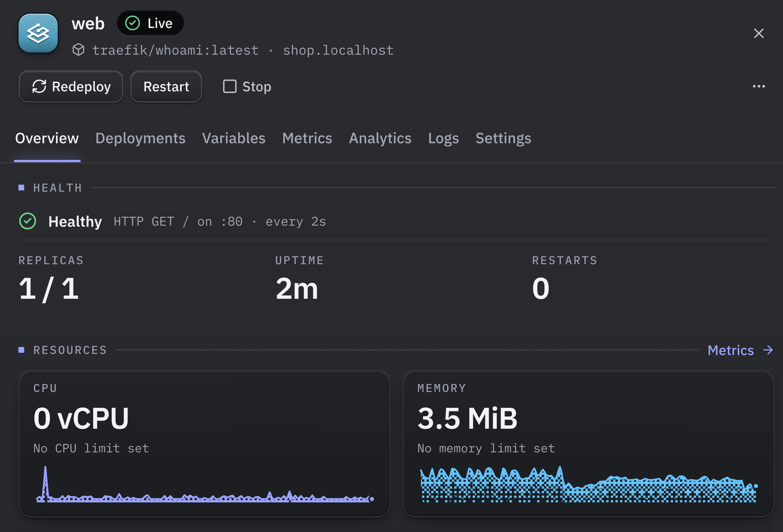Click 'traefik/whoami:latest' image name
Screen dimensions: 783x532
click(176, 50)
